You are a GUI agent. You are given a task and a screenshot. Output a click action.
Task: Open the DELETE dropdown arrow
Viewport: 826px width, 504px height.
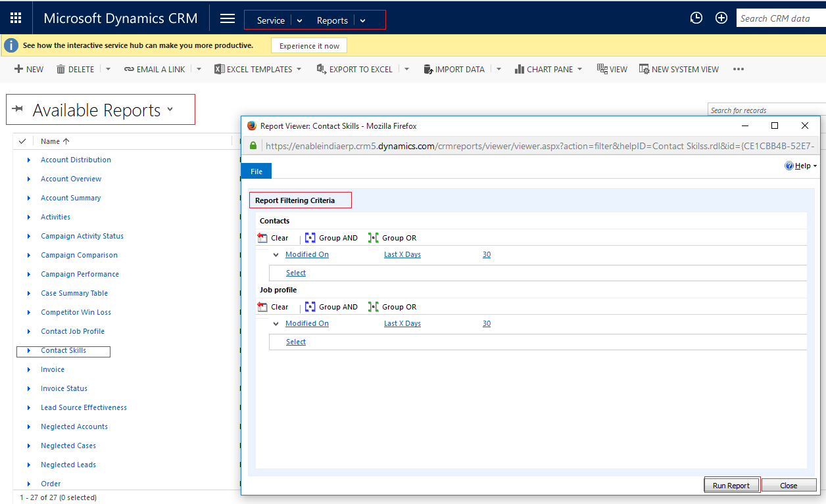pyautogui.click(x=108, y=69)
